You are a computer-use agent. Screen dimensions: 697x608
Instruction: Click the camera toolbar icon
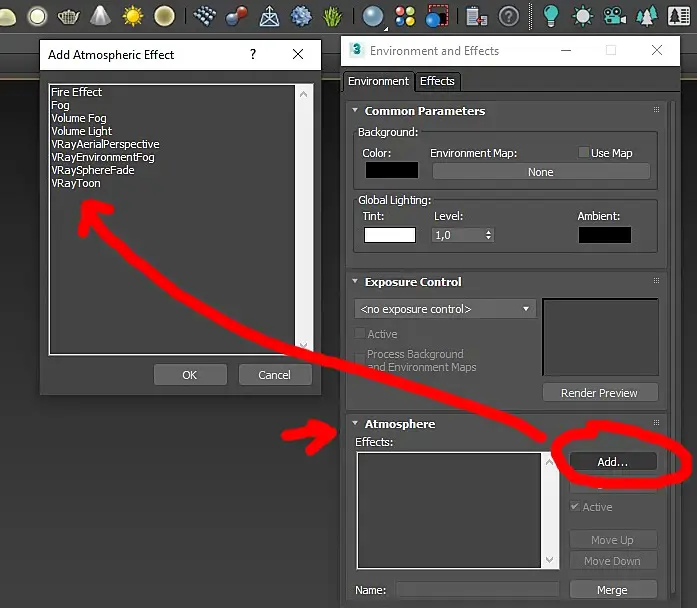click(x=614, y=16)
